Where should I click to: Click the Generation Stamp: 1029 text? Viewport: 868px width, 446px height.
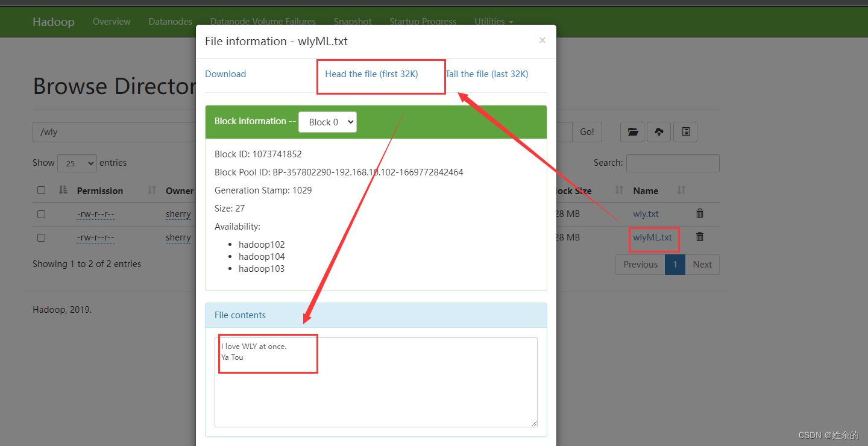coord(263,190)
